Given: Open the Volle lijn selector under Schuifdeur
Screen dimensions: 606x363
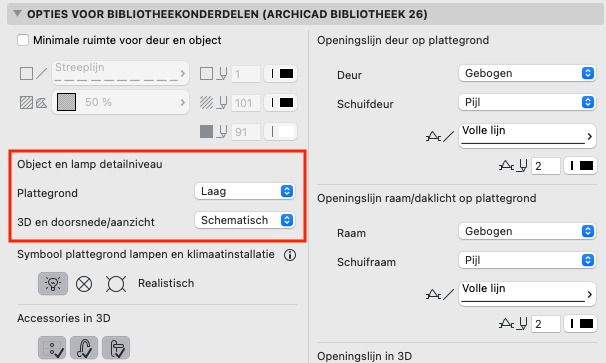Looking at the screenshot, I should pyautogui.click(x=528, y=136).
